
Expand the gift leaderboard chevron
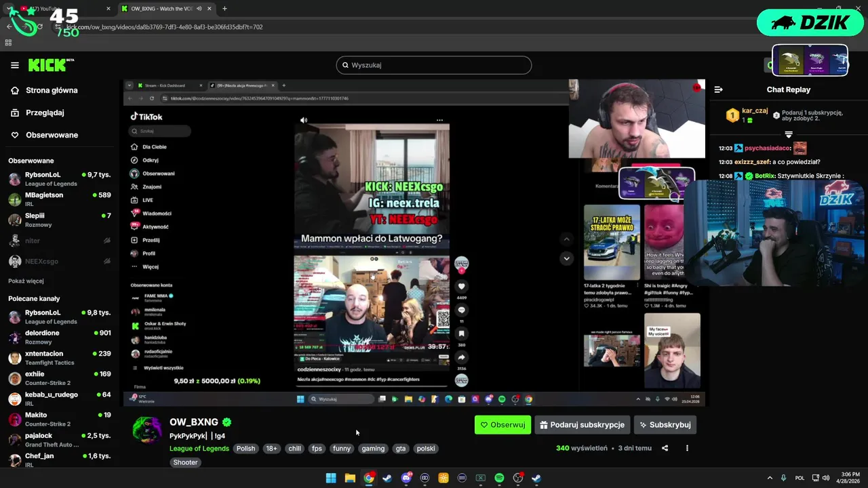point(789,134)
